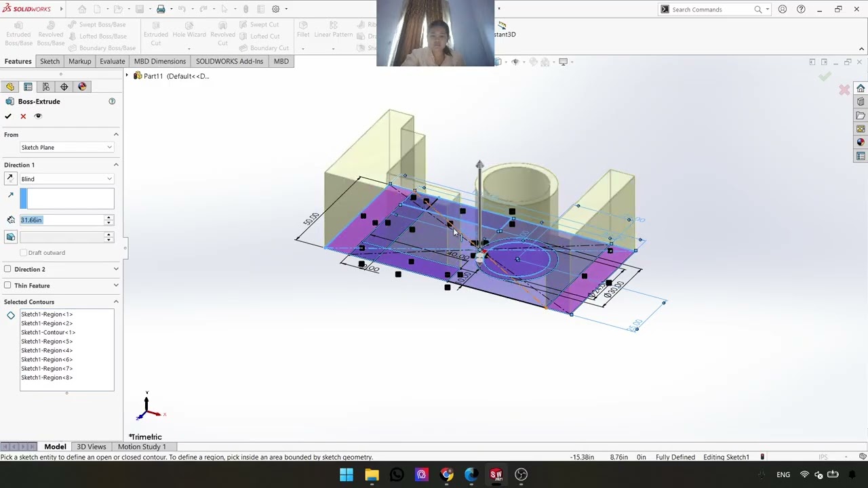Viewport: 868px width, 488px height.
Task: Collapse the Direction 1 section
Action: point(116,165)
